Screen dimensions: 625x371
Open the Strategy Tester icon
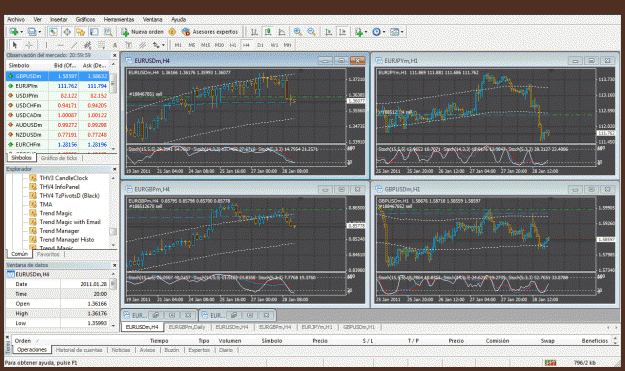click(x=108, y=32)
